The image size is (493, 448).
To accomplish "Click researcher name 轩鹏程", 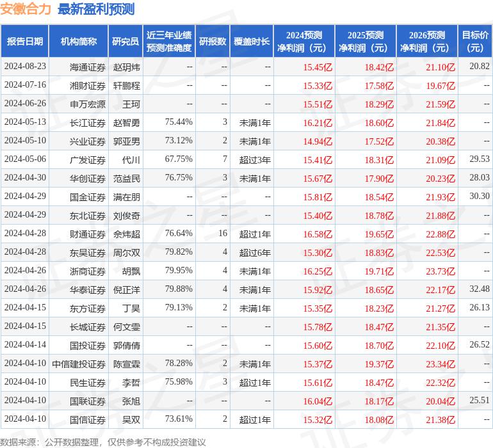I will (126, 86).
